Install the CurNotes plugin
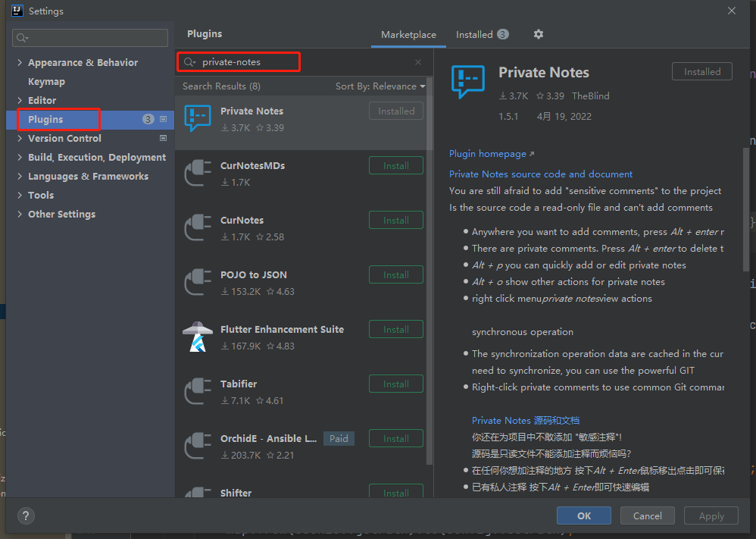Image resolution: width=756 pixels, height=539 pixels. (396, 220)
